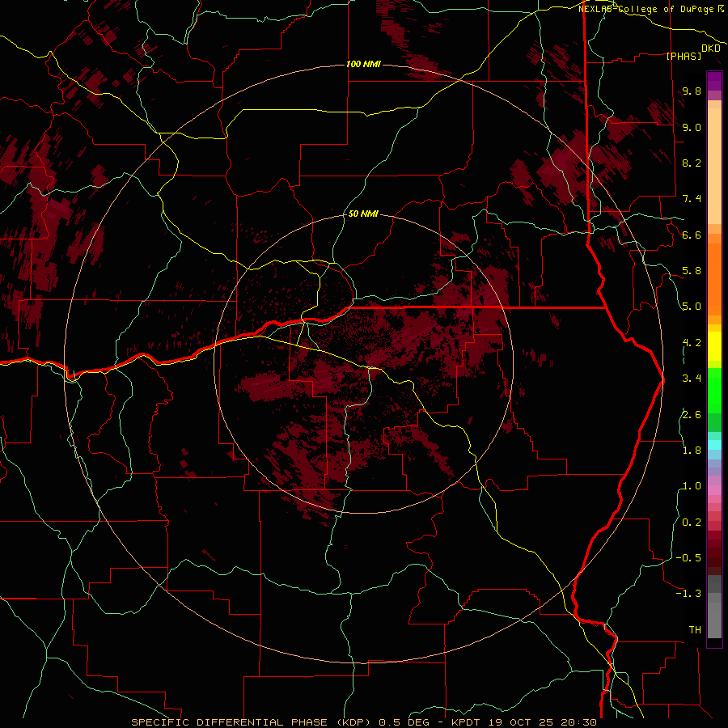Click the "5.0" color scale value
The image size is (728, 728).
692,307
